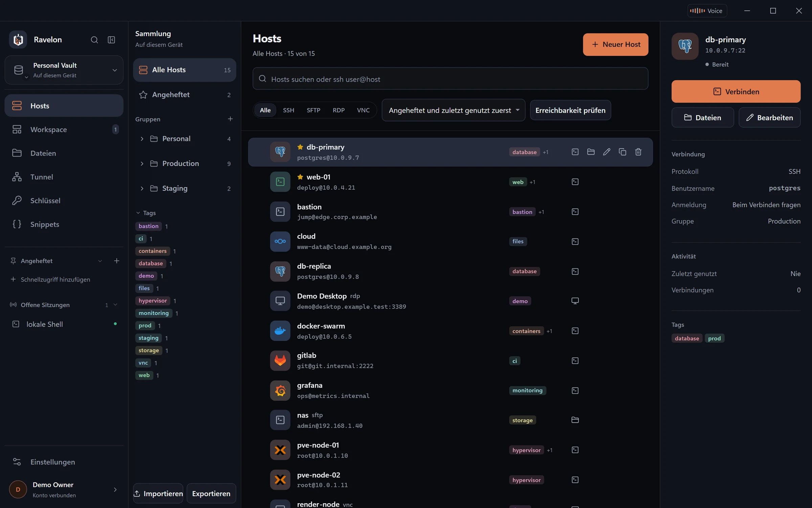This screenshot has height=508, width=812.
Task: Filter by the hypervisor tag in sidebar
Action: click(x=153, y=301)
